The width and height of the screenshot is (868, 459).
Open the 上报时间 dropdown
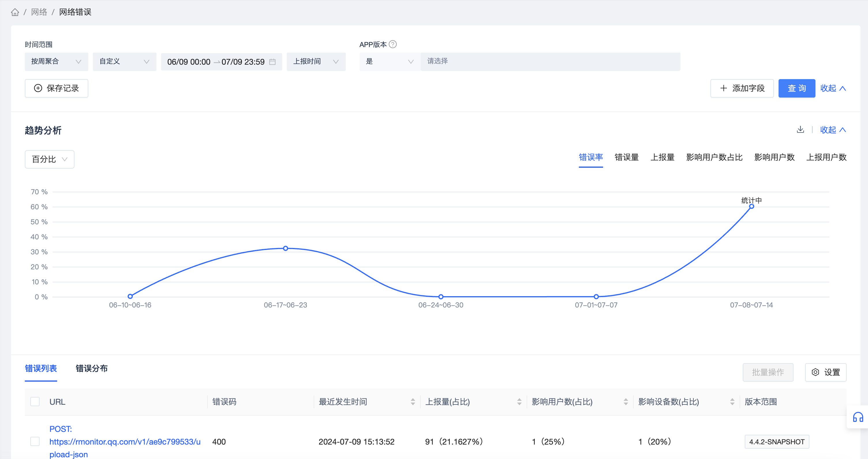tap(316, 62)
